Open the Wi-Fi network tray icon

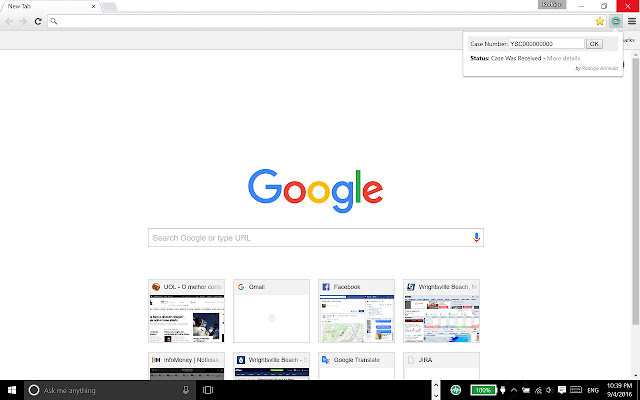point(538,390)
